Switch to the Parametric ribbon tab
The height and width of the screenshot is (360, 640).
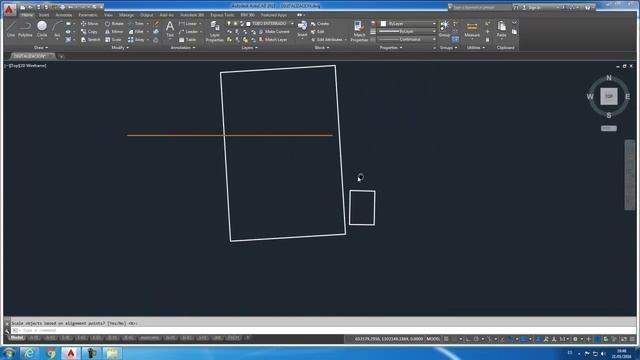[x=88, y=15]
